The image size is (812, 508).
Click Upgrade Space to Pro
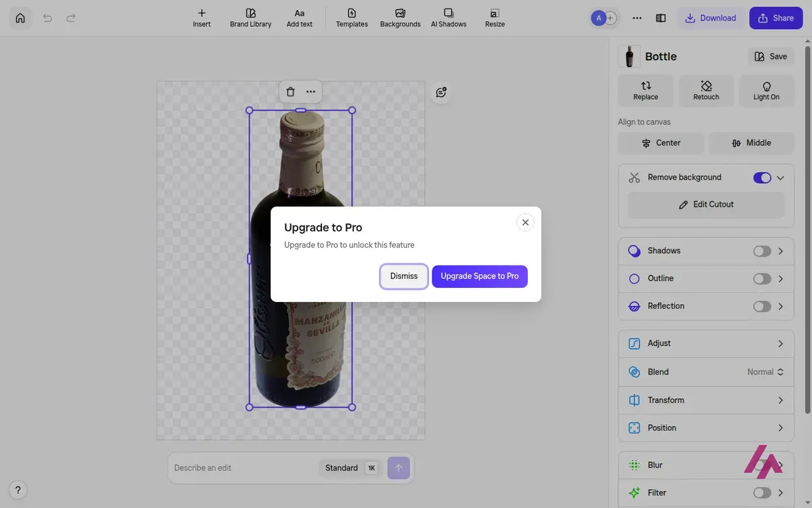pyautogui.click(x=480, y=276)
